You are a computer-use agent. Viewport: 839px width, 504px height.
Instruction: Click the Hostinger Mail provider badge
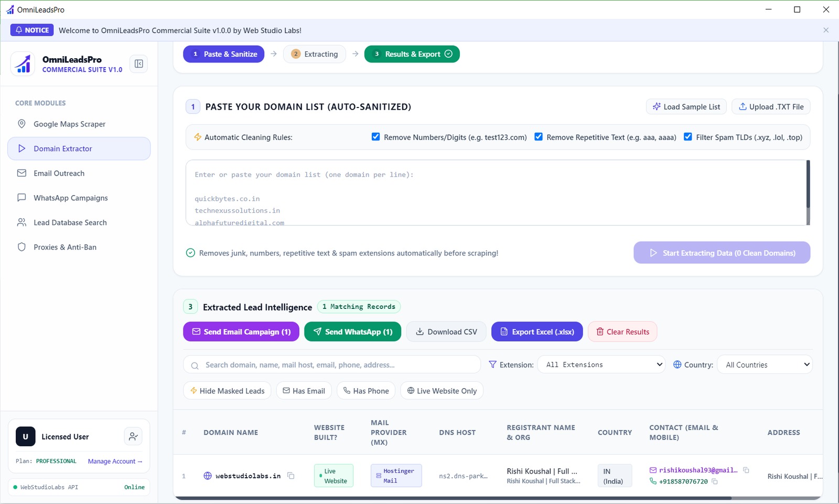396,476
